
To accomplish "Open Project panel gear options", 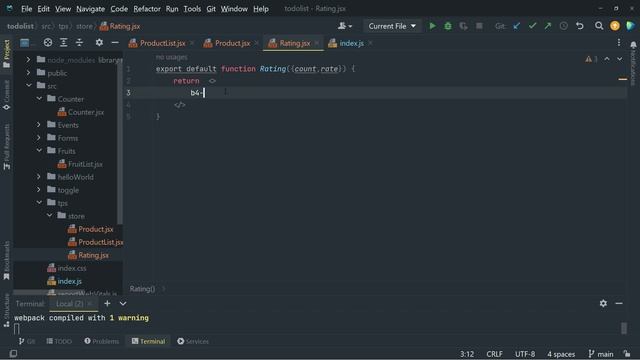I will 99,42.
